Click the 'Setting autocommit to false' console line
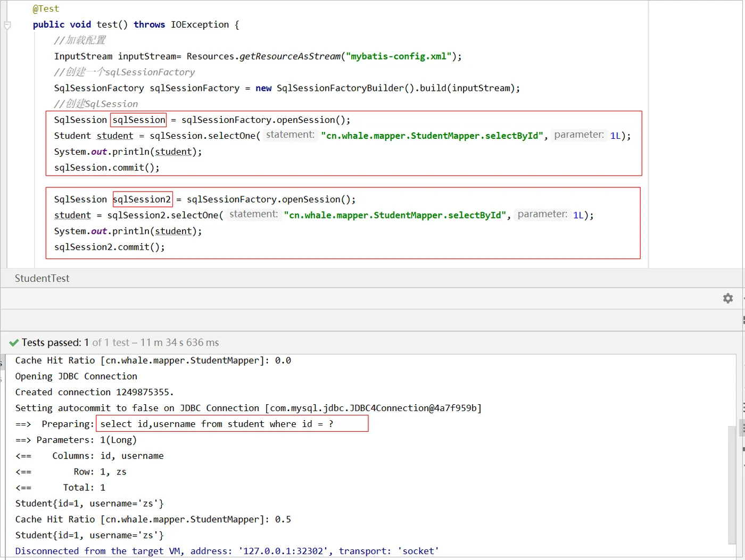745x560 pixels. [x=249, y=408]
